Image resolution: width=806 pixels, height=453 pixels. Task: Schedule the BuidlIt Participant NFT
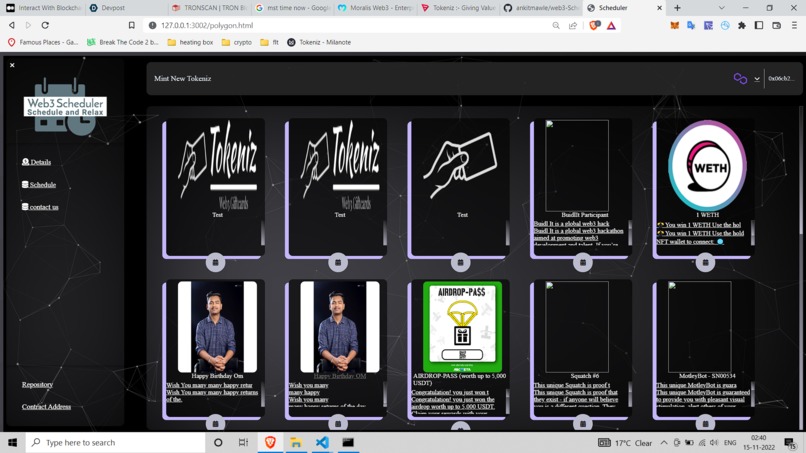tap(582, 262)
